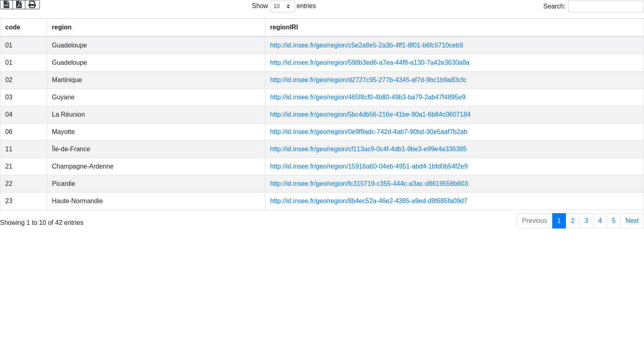This screenshot has width=644, height=362.
Task: Visit the Picardie region IRI link
Action: tap(369, 184)
